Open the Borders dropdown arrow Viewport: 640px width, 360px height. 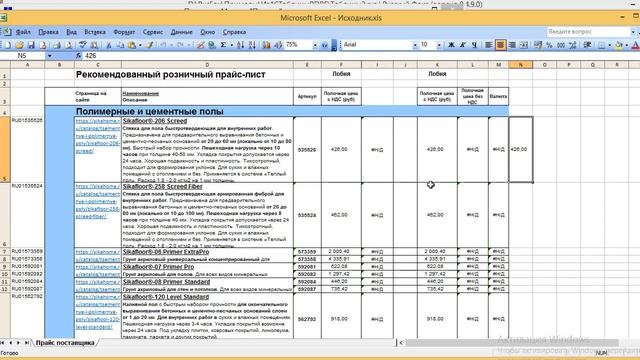pyautogui.click(x=609, y=45)
